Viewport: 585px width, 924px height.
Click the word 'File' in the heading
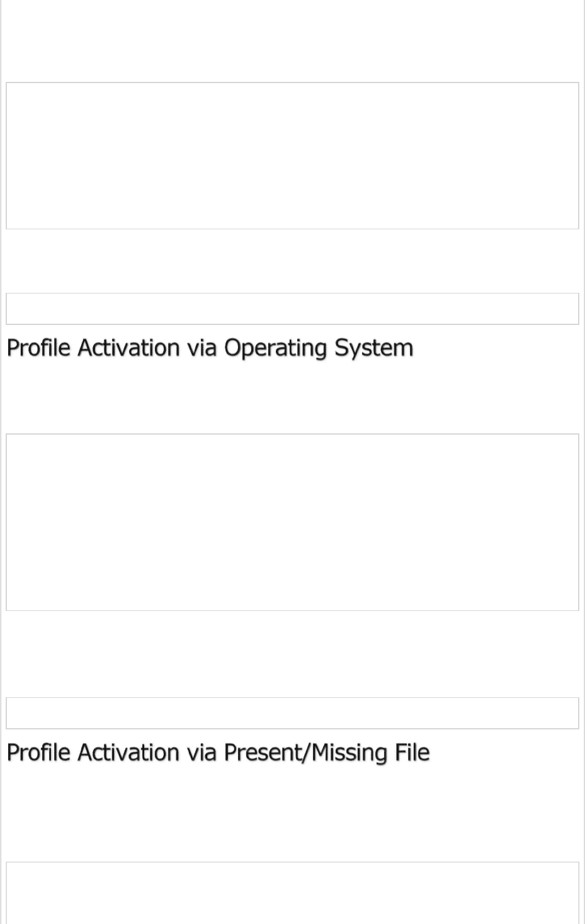coord(412,753)
